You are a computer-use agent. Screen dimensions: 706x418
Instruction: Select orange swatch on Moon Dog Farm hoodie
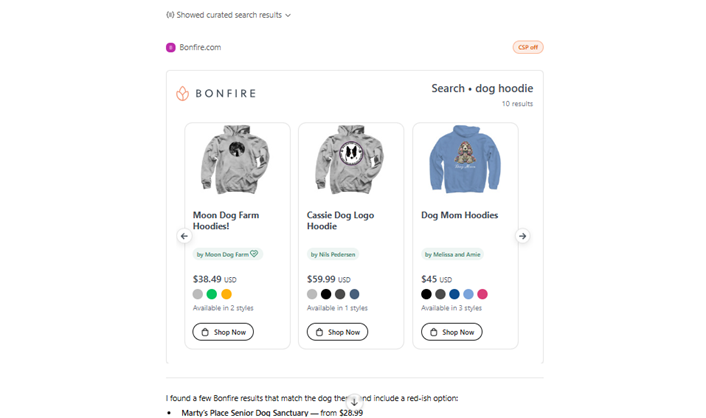tap(226, 294)
